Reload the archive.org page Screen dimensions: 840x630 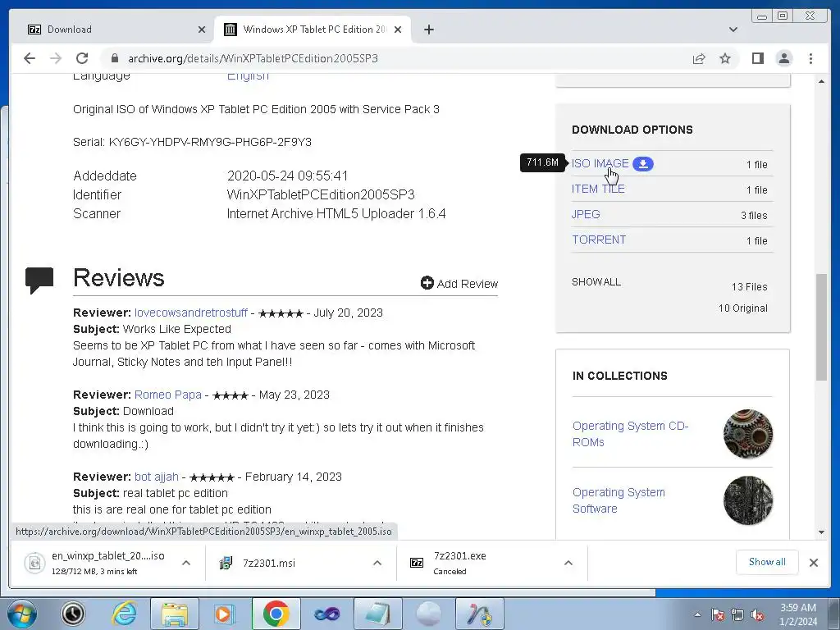tap(82, 58)
